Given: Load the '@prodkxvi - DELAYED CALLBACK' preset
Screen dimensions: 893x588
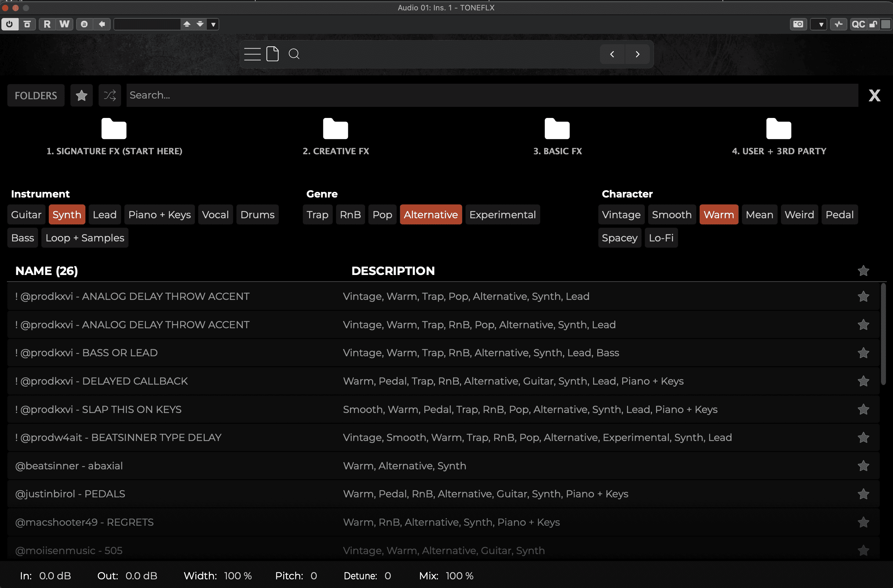Looking at the screenshot, I should 443,381.
